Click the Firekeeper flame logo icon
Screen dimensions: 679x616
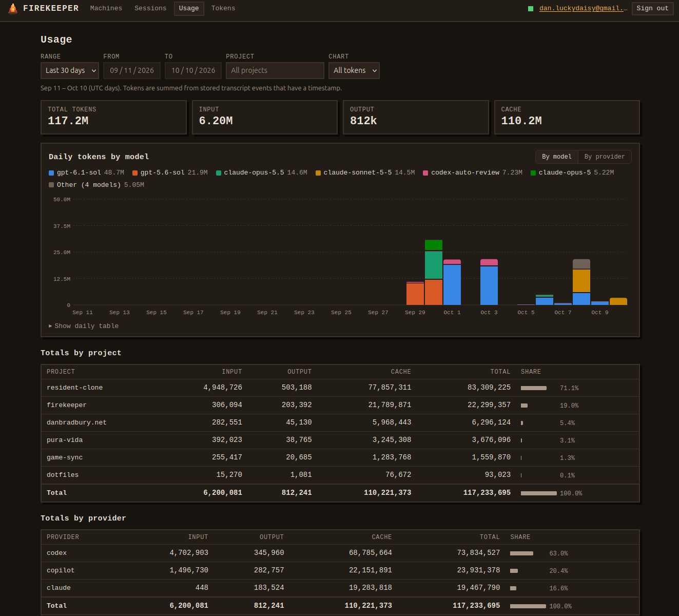[13, 8]
